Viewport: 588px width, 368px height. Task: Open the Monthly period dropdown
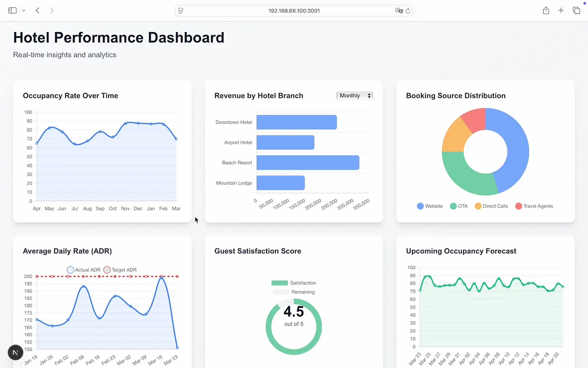point(354,96)
